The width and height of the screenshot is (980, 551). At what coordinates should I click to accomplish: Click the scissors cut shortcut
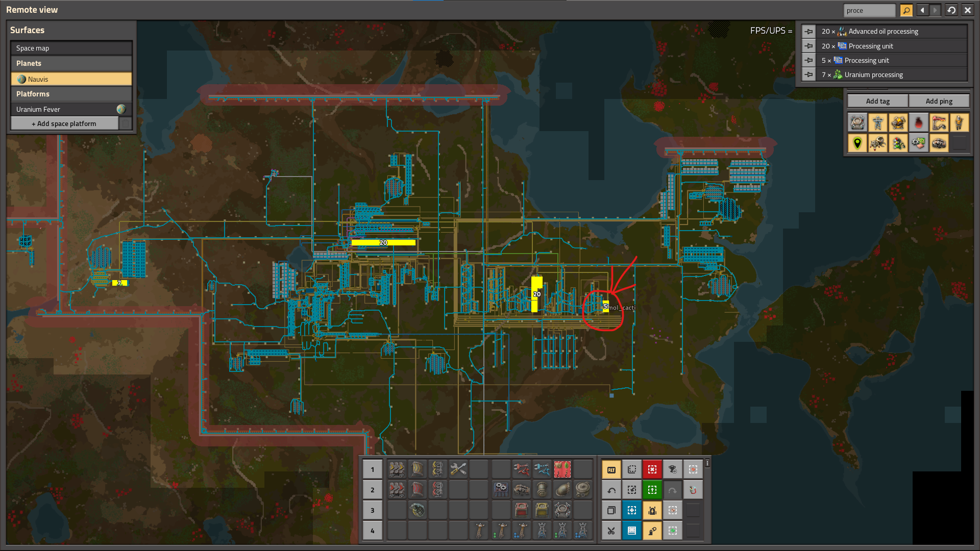(611, 531)
